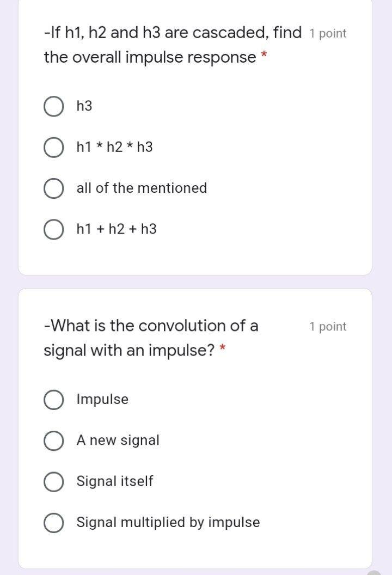Select the Signal itself option
This screenshot has height=575, width=392.
point(53,481)
